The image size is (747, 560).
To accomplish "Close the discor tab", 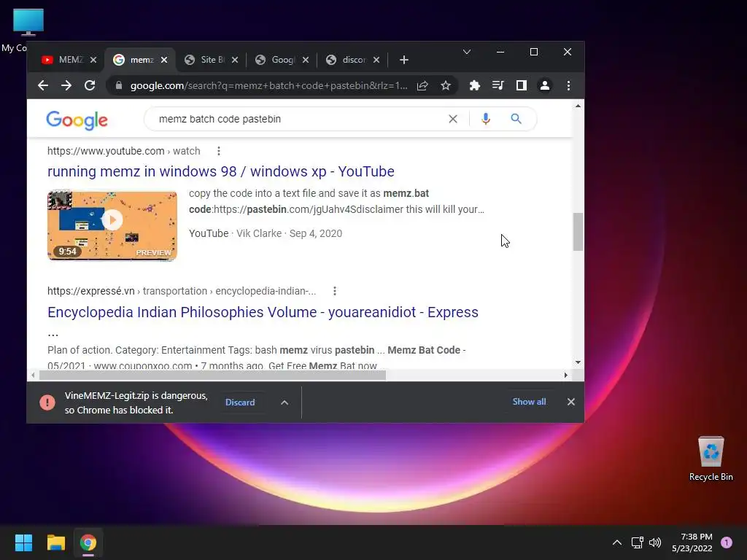I will pos(376,60).
